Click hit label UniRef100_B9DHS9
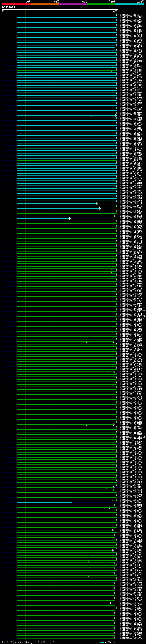146x644 pixels. 131,218
